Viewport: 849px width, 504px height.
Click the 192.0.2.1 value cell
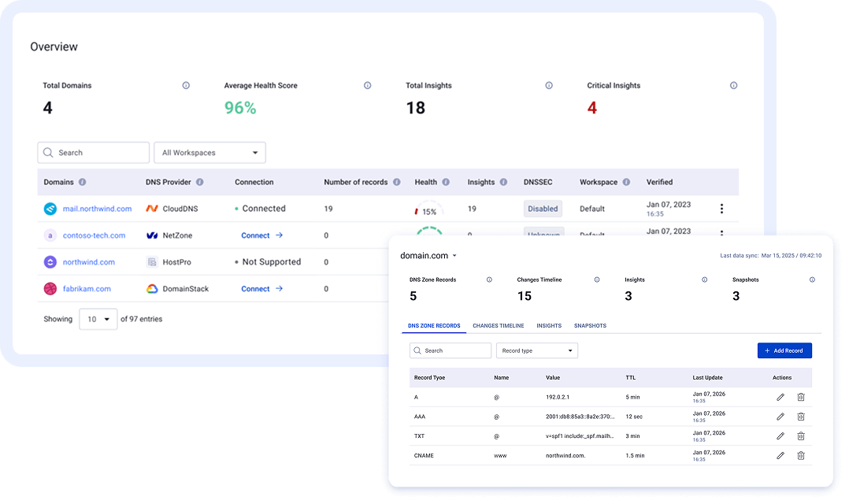point(557,398)
